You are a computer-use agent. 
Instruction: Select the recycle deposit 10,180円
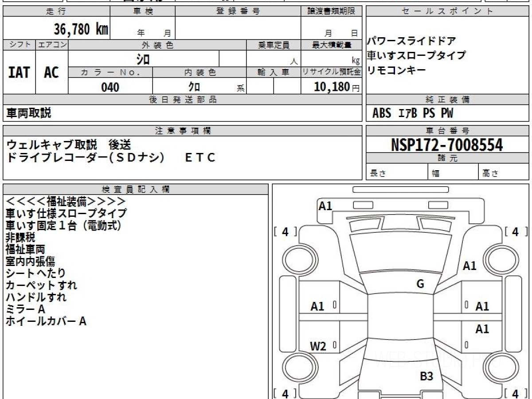[337, 87]
